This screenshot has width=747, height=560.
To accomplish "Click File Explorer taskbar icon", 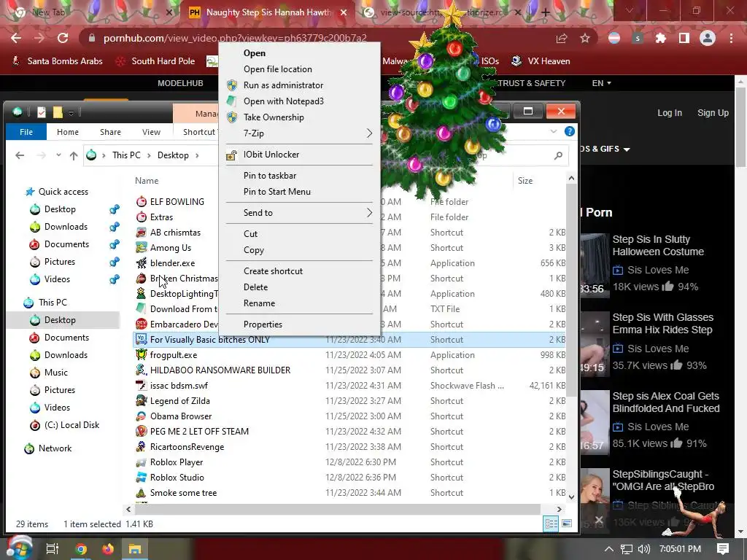I will tap(135, 549).
